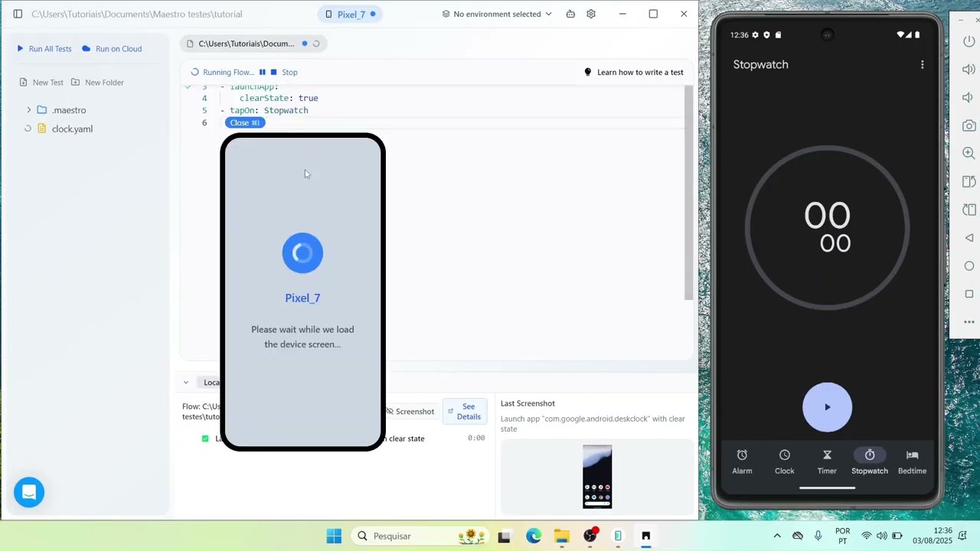Image resolution: width=980 pixels, height=551 pixels.
Task: Open the emulator clock app overflow menu
Action: click(x=923, y=65)
